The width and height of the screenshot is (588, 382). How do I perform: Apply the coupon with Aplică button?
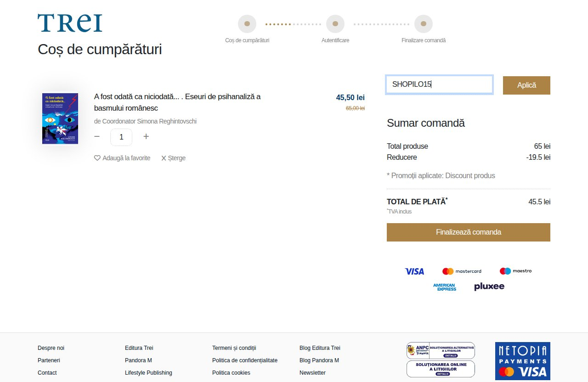coord(526,85)
